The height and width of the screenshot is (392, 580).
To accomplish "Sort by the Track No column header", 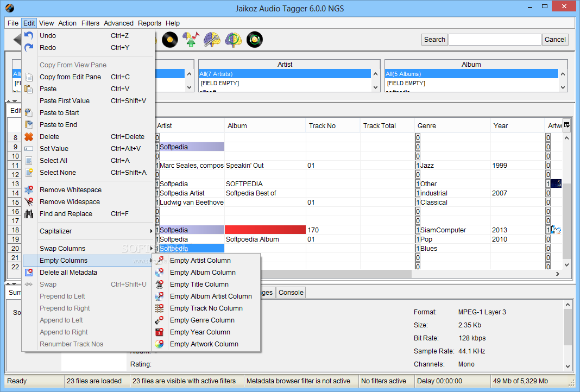I will [x=332, y=126].
